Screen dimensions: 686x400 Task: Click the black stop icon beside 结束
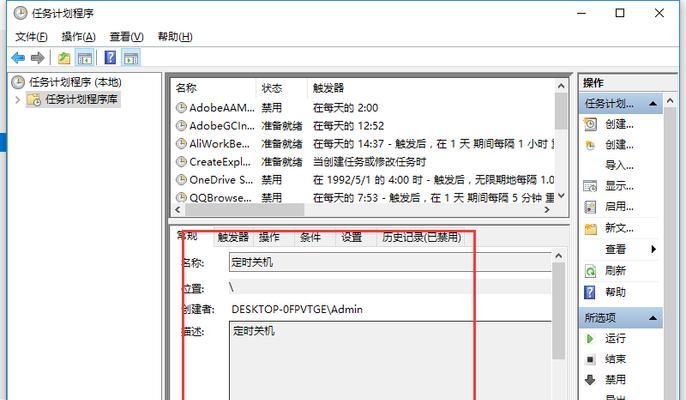tap(590, 360)
